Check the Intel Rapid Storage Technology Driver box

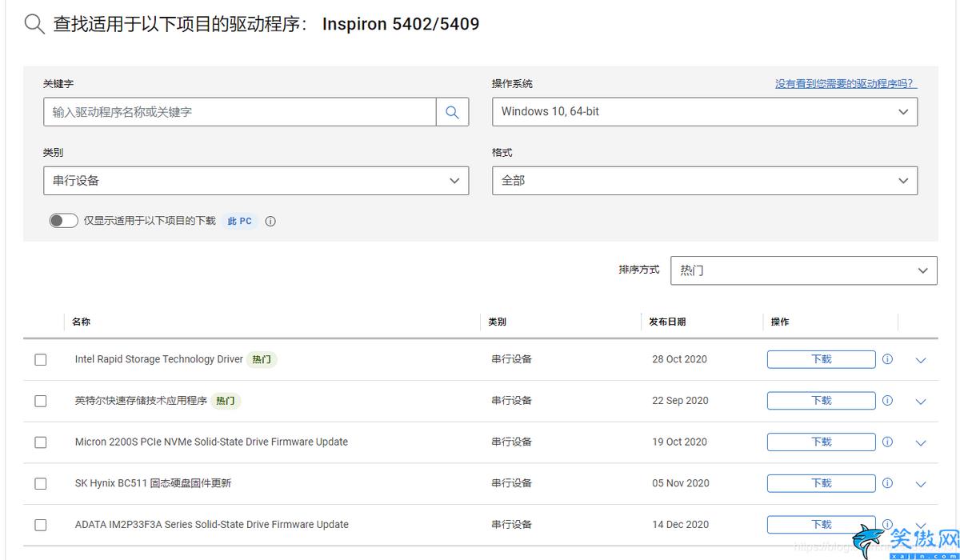click(x=41, y=360)
